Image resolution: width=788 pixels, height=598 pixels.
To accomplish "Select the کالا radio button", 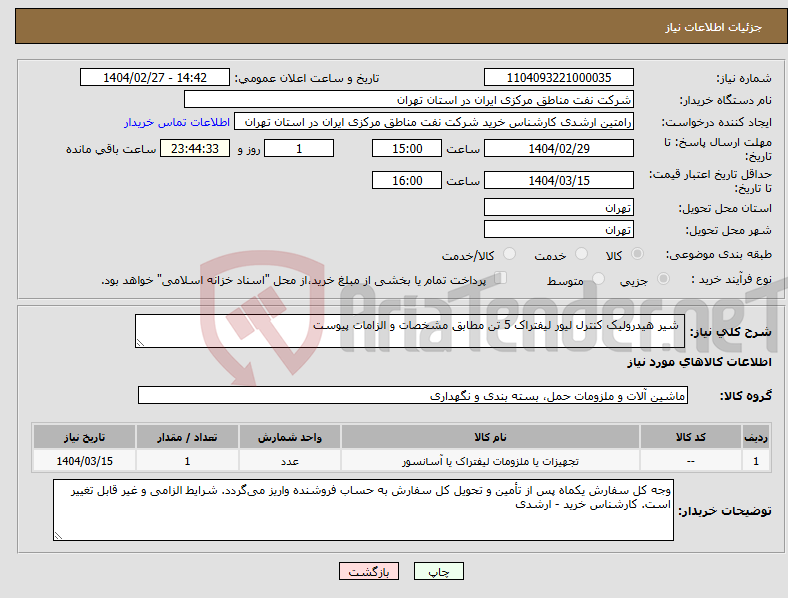I will tap(637, 254).
